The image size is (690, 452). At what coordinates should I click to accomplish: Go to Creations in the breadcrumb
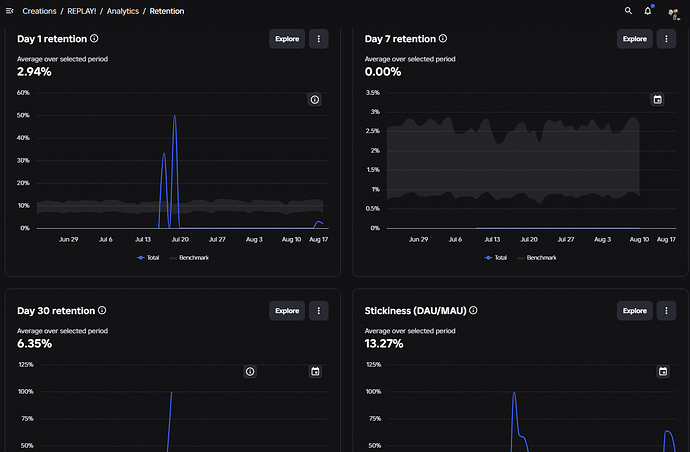pos(39,11)
